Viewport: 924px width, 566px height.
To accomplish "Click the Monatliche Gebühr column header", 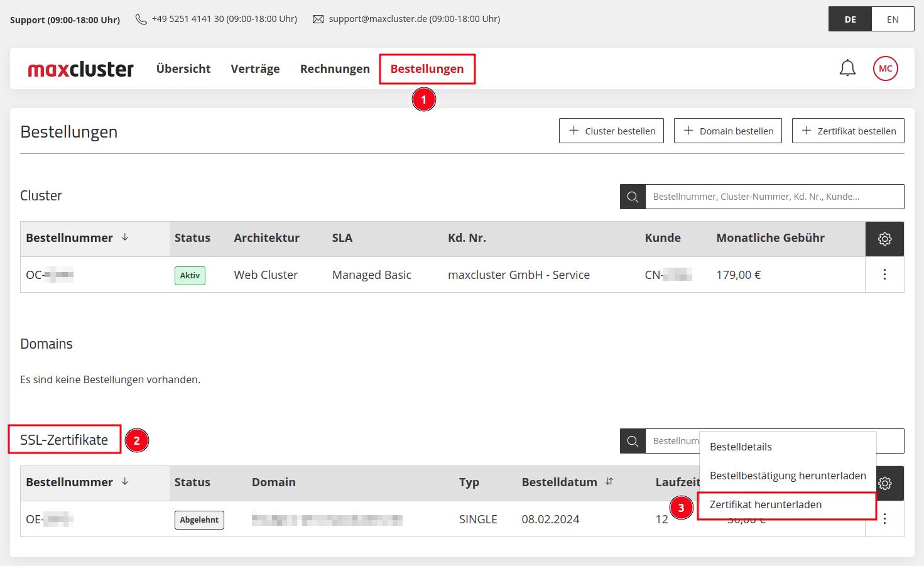I will point(770,237).
